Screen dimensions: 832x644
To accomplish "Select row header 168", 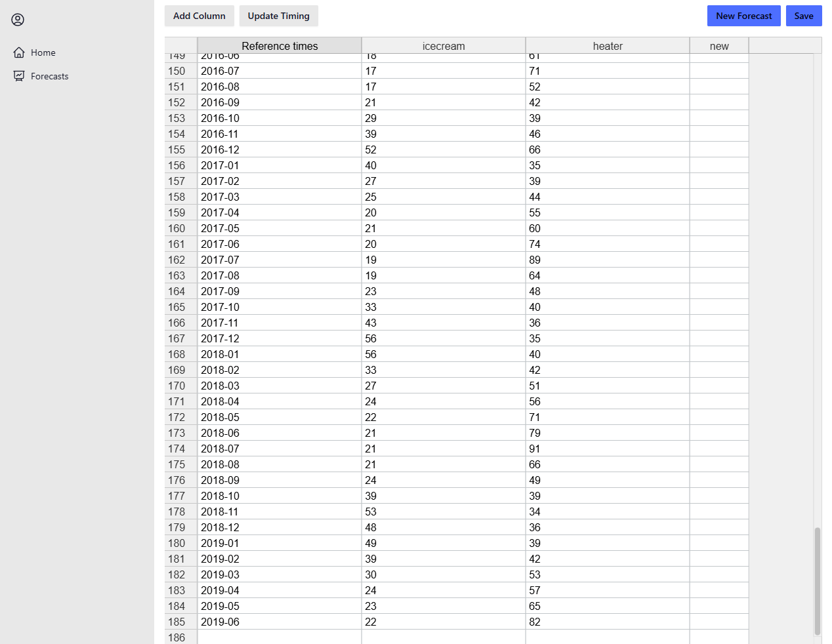I will 181,354.
